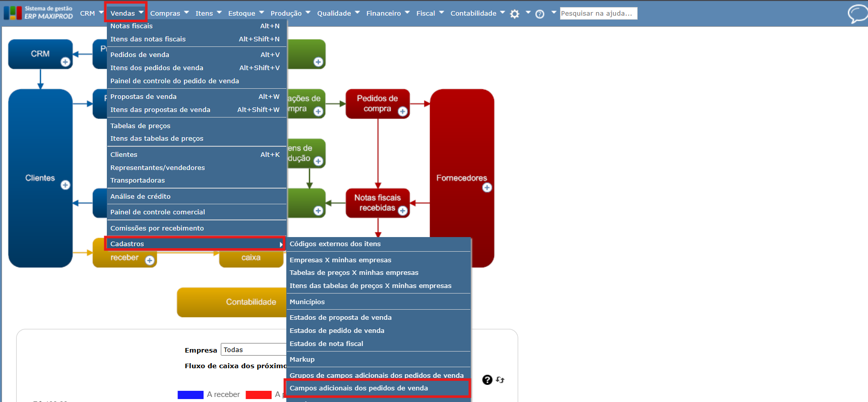Click the CRM flowchart block

coord(40,54)
